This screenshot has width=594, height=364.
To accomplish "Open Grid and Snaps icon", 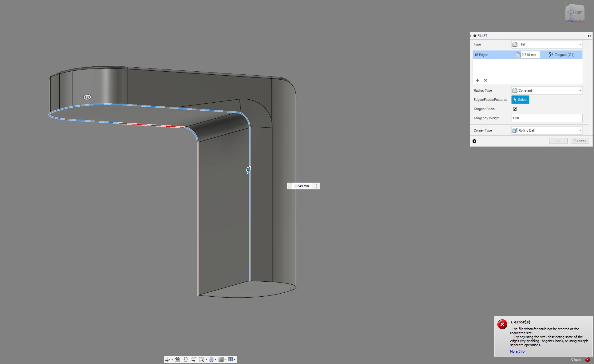I will tap(221, 359).
